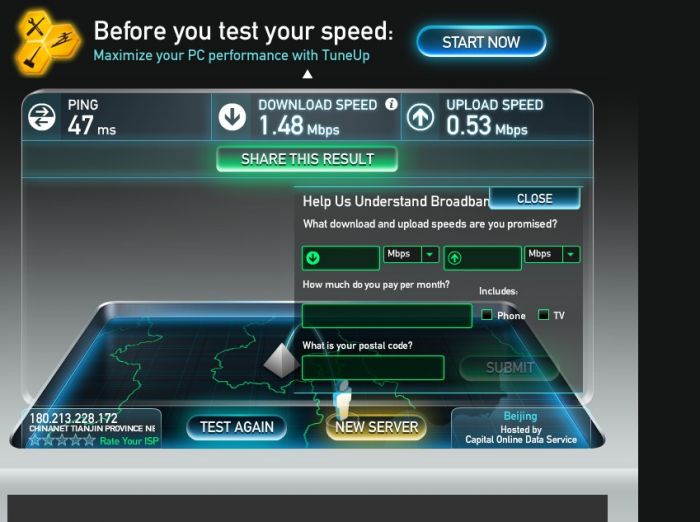The height and width of the screenshot is (522, 700).
Task: Click the small triangle under the ad banner
Action: (x=307, y=75)
